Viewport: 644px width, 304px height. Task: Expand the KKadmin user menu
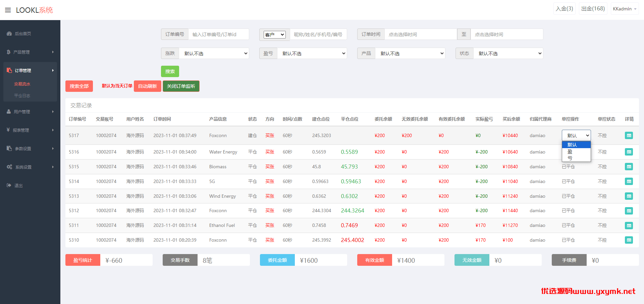point(625,9)
